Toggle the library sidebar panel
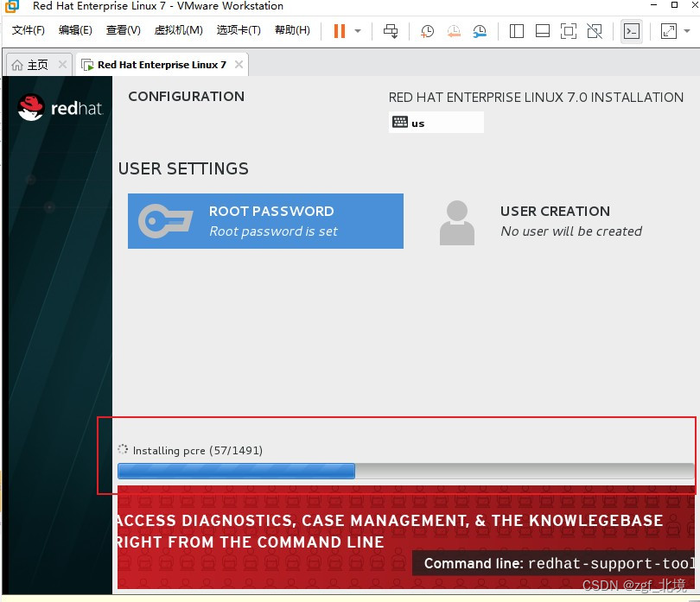The height and width of the screenshot is (602, 700). 516,31
